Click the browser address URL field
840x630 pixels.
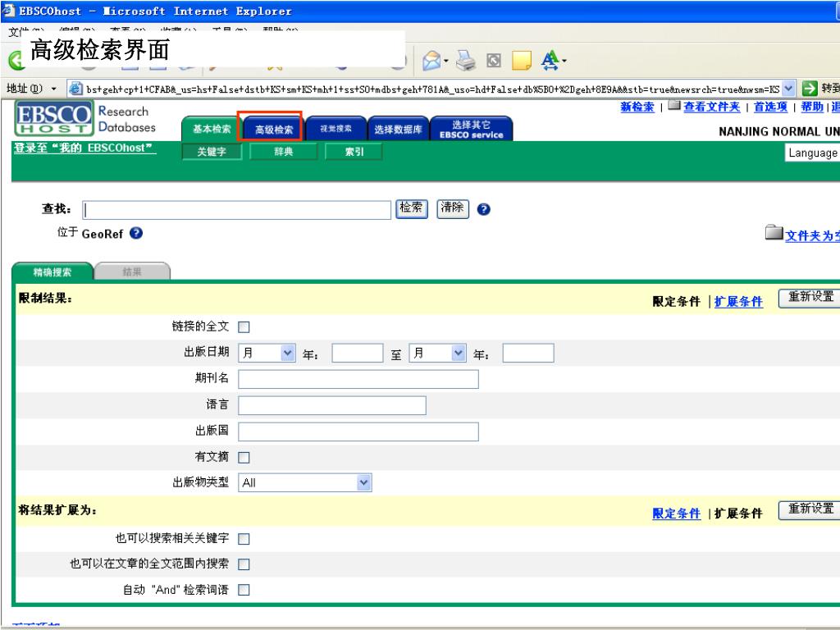coord(432,89)
